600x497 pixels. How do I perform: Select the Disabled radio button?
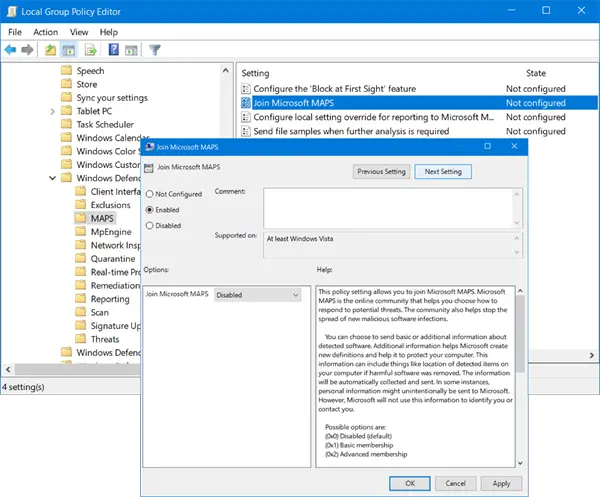[x=150, y=226]
